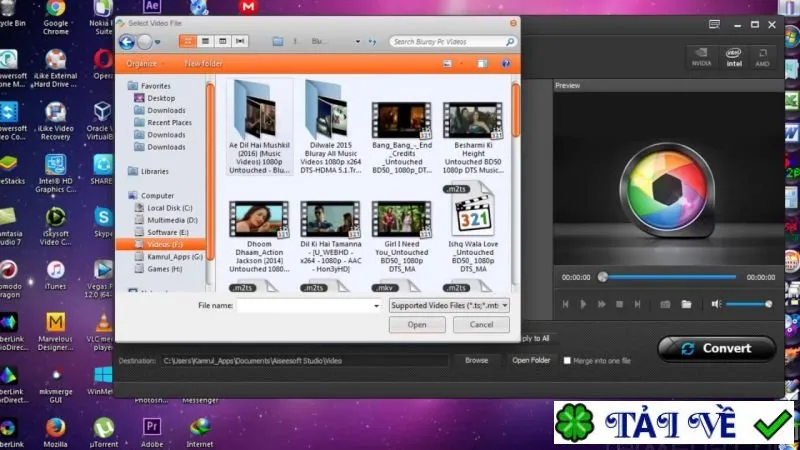Select Videos (F:) drive in sidebar
800x450 pixels.
click(161, 244)
